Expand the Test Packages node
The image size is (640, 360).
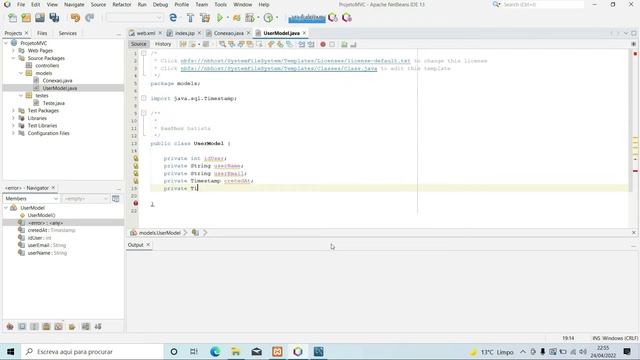point(13,111)
